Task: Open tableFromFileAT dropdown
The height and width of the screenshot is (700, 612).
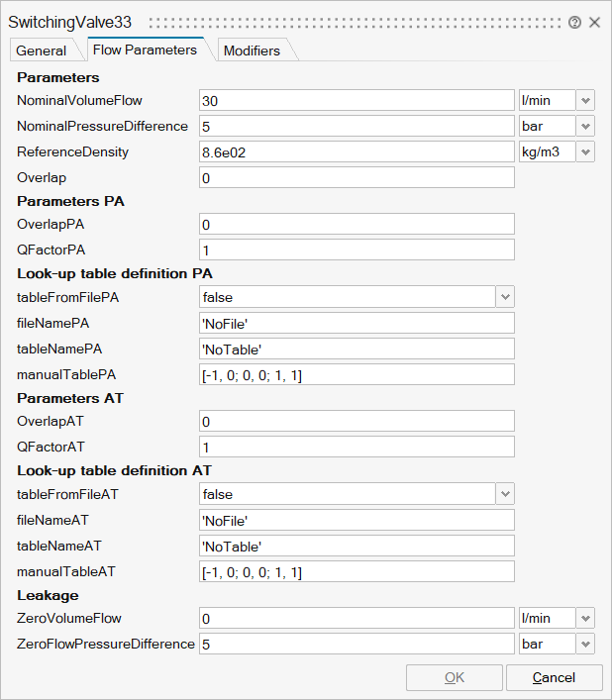Action: [505, 494]
